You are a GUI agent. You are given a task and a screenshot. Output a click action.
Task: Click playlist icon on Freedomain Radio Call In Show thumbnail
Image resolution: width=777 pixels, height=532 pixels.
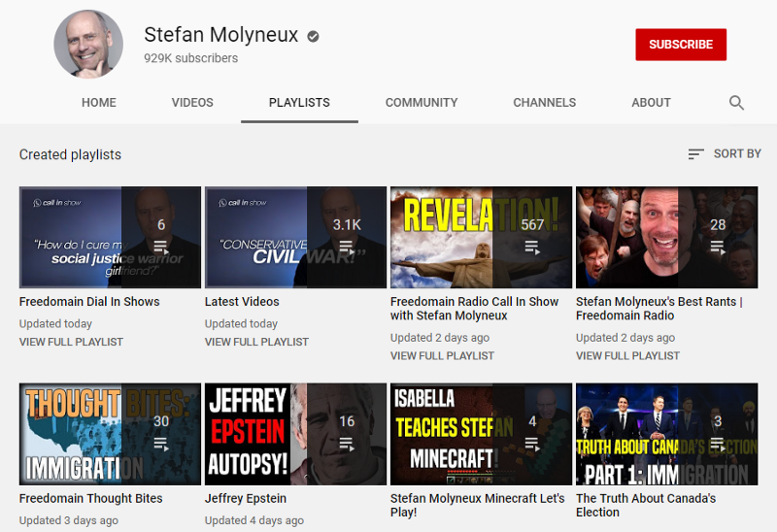pyautogui.click(x=532, y=247)
